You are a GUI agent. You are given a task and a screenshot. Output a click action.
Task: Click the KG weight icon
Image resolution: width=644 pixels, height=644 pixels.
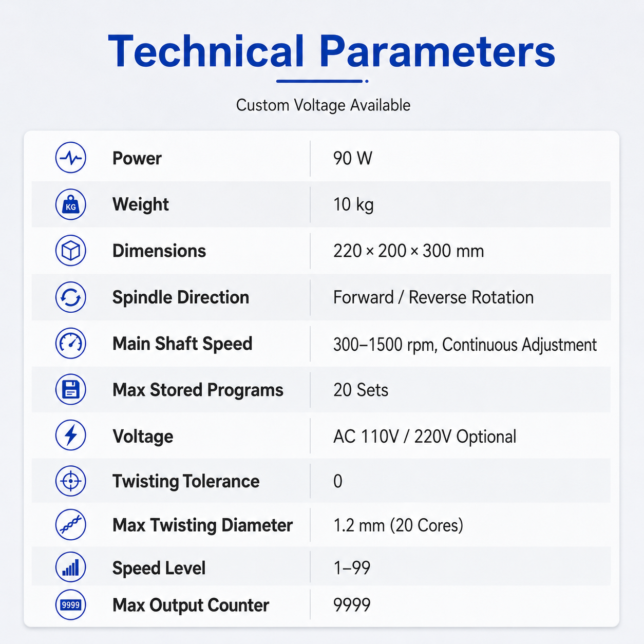coord(70,204)
